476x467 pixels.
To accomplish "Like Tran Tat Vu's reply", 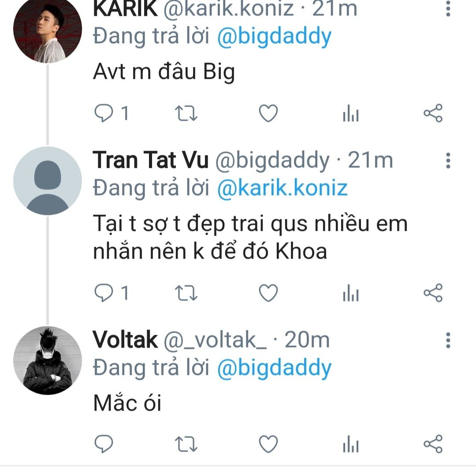I will [268, 293].
